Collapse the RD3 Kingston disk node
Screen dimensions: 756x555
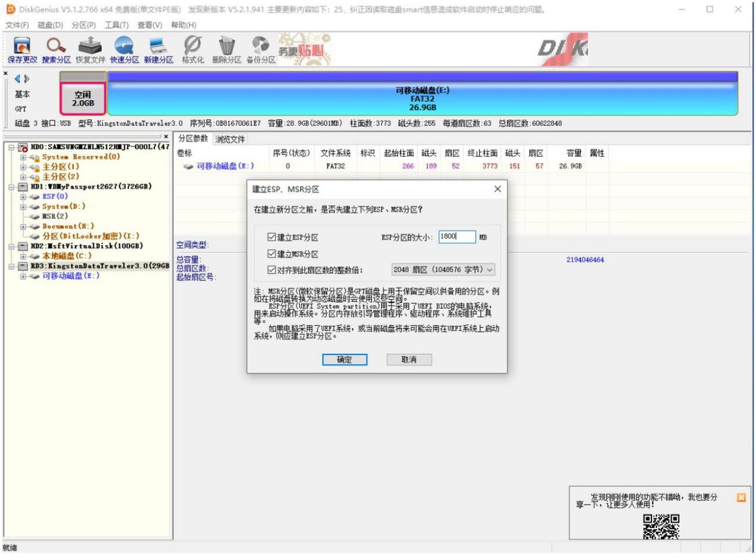click(x=11, y=266)
